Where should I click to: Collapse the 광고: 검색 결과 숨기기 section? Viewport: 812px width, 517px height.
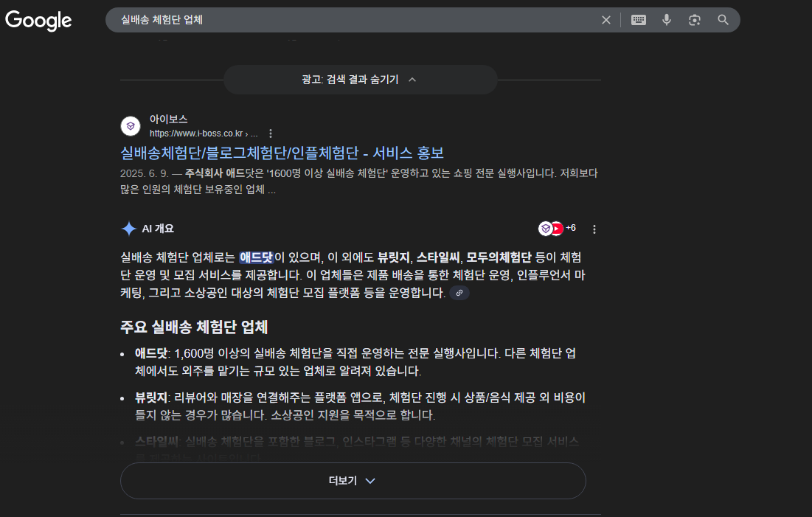(361, 80)
